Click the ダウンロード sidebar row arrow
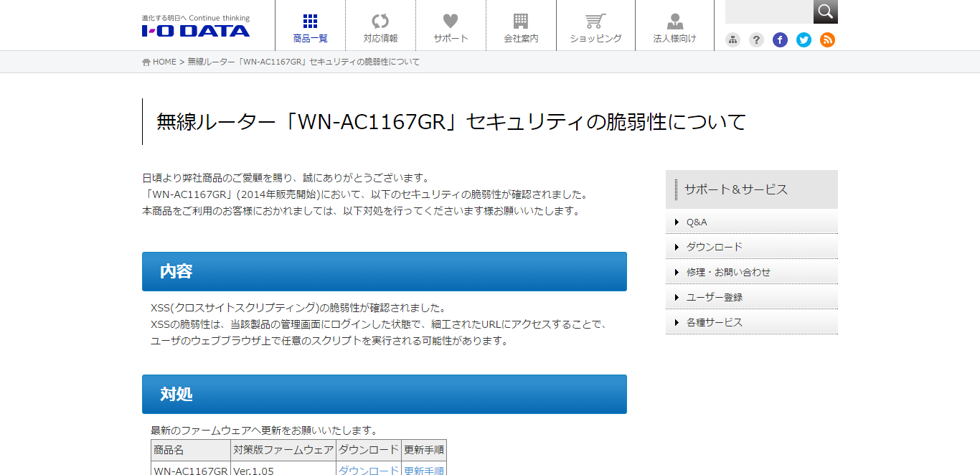This screenshot has width=980, height=475. (677, 247)
